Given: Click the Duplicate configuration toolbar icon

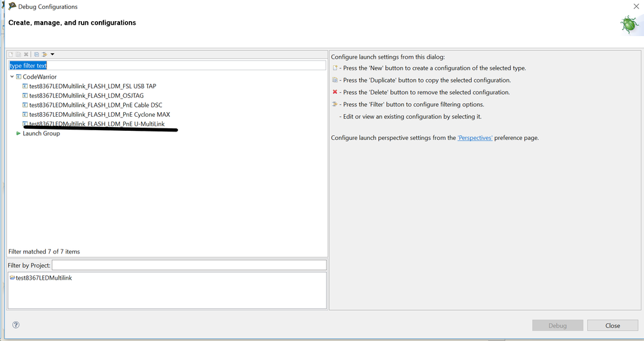Looking at the screenshot, I should coord(19,54).
